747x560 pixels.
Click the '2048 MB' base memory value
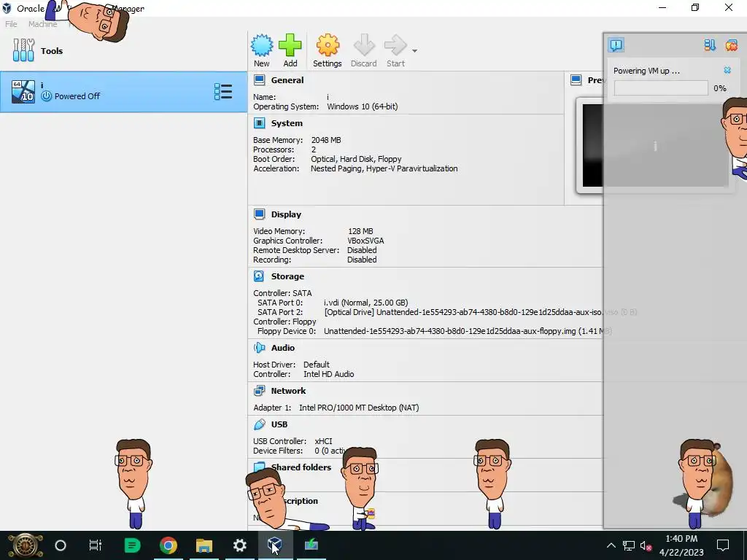pyautogui.click(x=326, y=140)
